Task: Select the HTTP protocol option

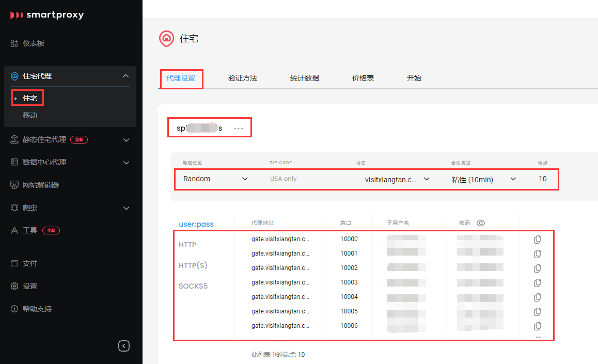Action: tap(187, 245)
